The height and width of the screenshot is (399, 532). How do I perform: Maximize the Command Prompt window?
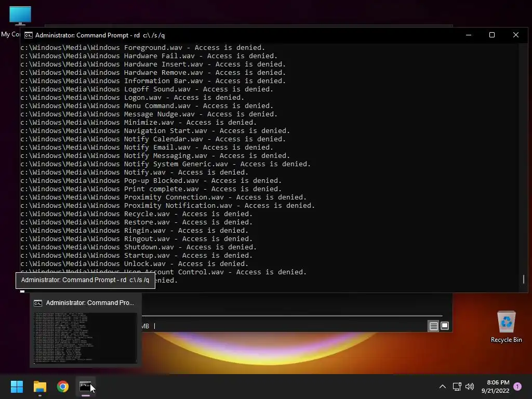coord(492,35)
